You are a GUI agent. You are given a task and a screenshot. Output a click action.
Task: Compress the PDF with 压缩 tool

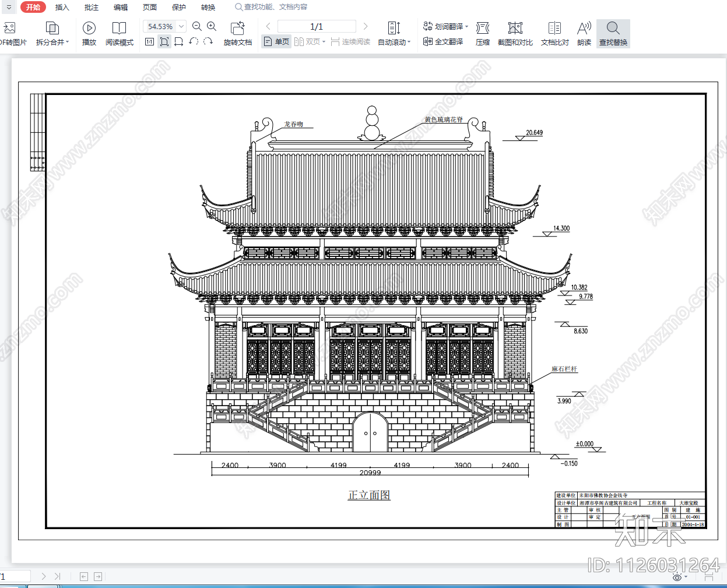point(483,33)
